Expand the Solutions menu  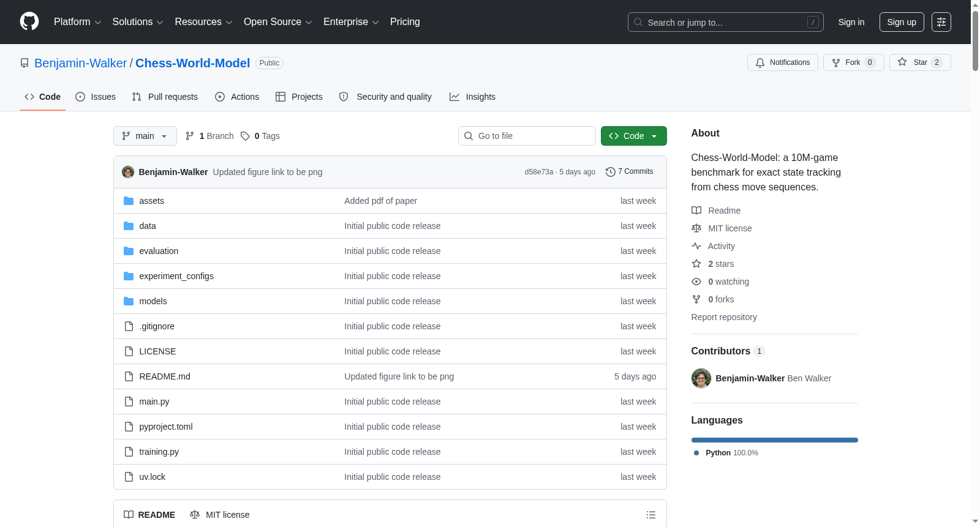[138, 22]
